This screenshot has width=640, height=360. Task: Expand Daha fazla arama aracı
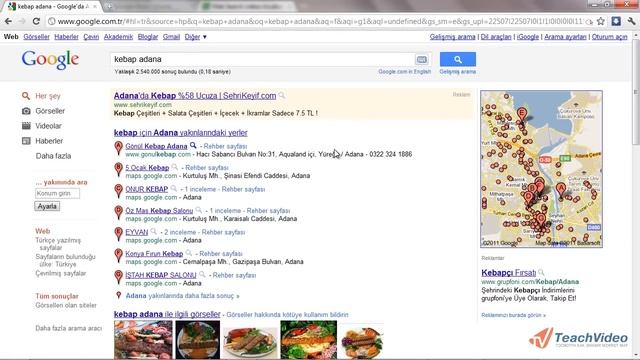(x=69, y=328)
